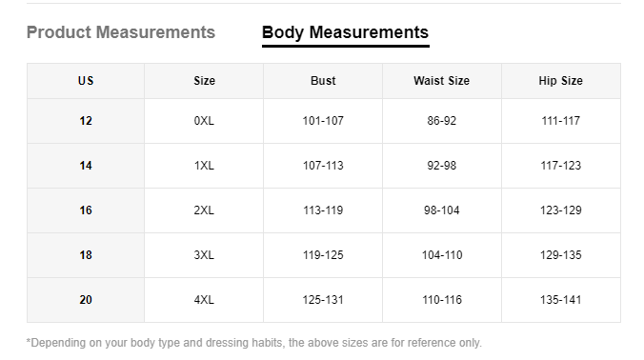This screenshot has height=360, width=644.
Task: Select the US size 14 row label
Action: point(86,166)
